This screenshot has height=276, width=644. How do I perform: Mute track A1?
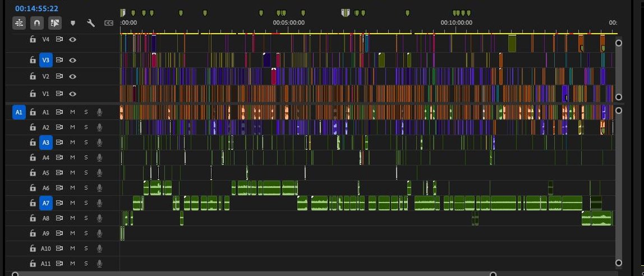[x=73, y=112]
